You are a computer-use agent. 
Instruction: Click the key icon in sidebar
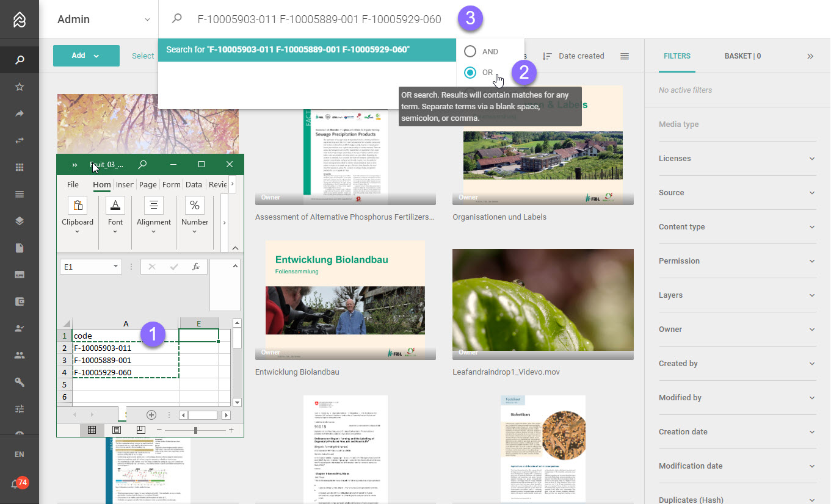(x=20, y=382)
